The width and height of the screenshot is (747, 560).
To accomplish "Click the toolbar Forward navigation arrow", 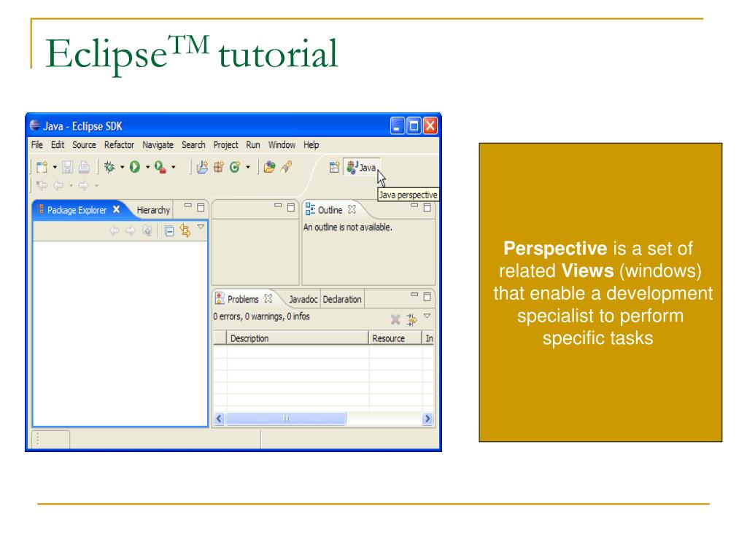I will [83, 185].
